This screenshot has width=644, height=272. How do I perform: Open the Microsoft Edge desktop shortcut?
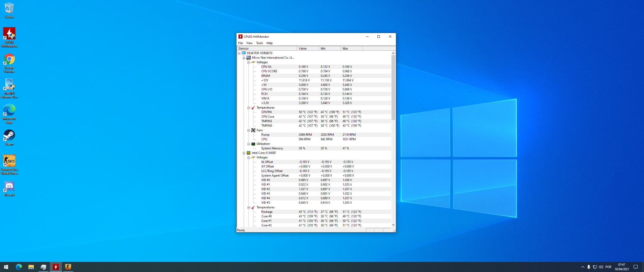click(x=9, y=114)
